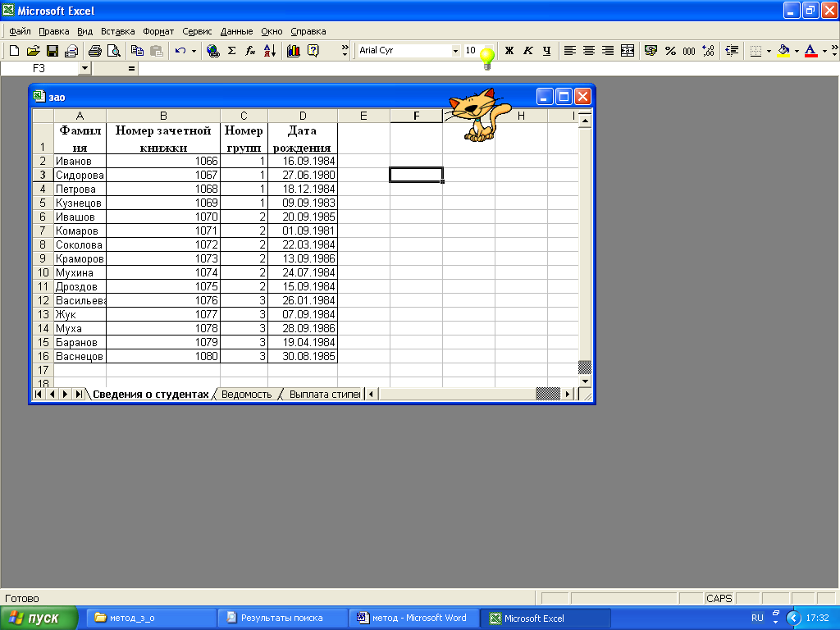The height and width of the screenshot is (630, 840).
Task: Open the Файл menu
Action: [x=20, y=32]
